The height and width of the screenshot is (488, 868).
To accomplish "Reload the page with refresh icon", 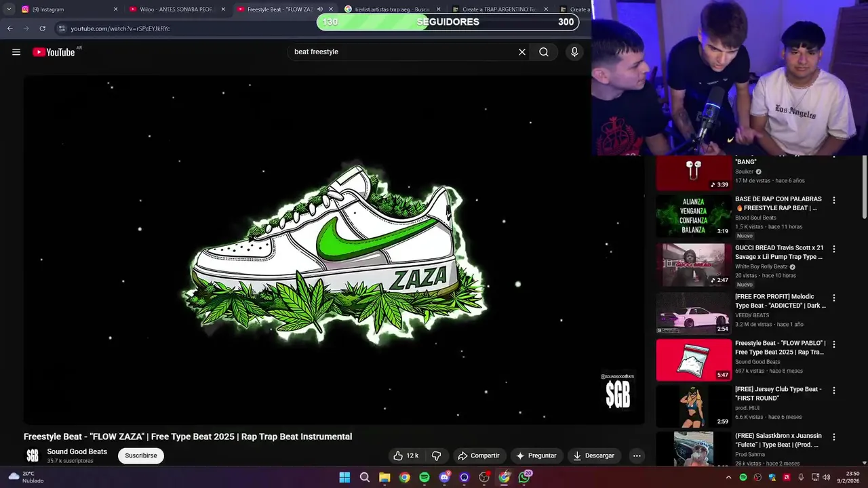I will pos(42,28).
